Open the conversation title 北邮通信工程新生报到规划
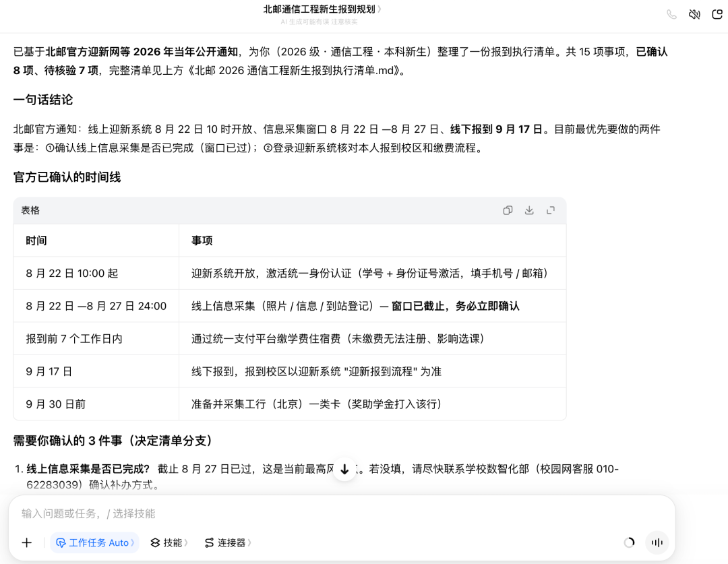 click(322, 9)
